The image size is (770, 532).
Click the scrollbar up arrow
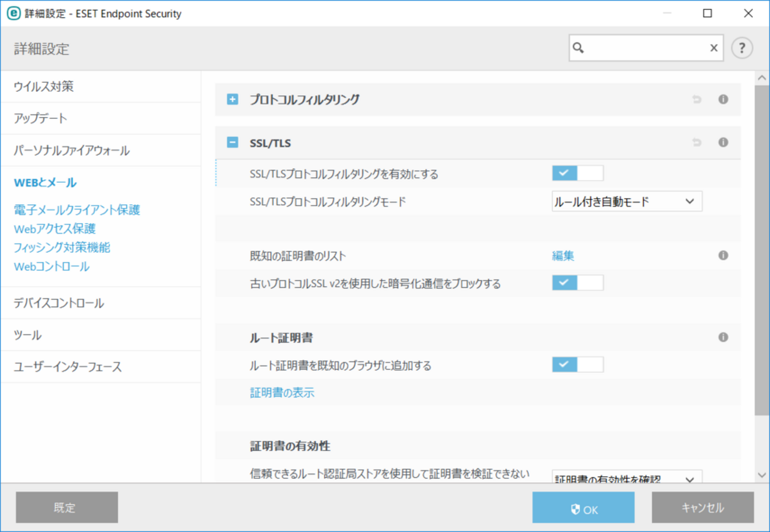(x=762, y=78)
